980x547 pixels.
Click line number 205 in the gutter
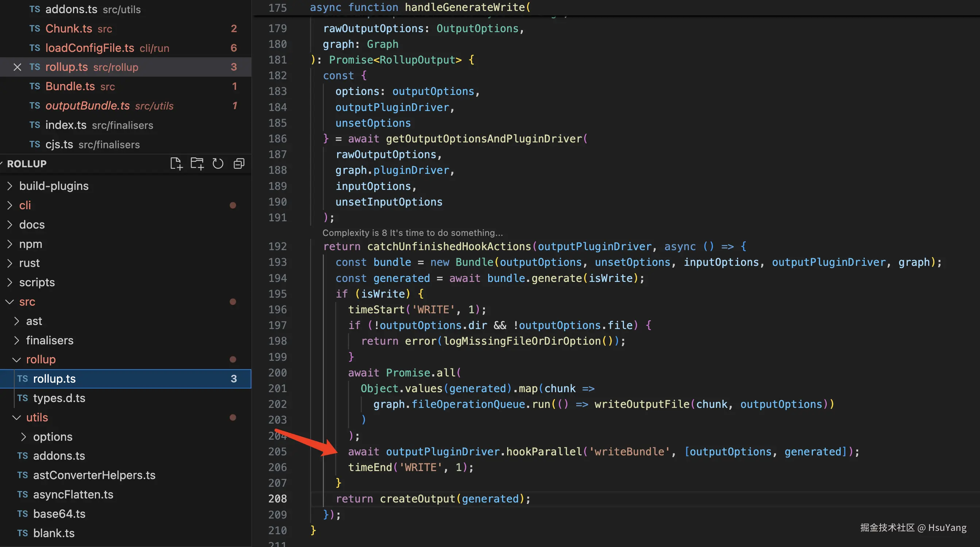(x=277, y=451)
